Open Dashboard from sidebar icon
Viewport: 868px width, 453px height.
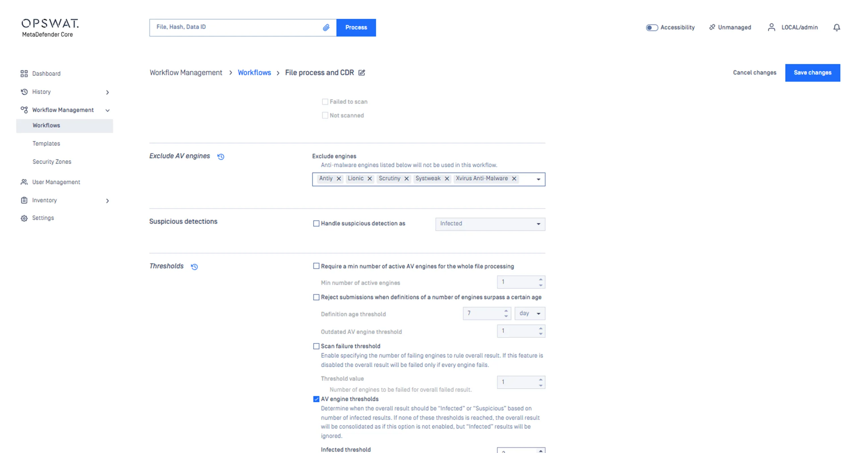(x=24, y=73)
